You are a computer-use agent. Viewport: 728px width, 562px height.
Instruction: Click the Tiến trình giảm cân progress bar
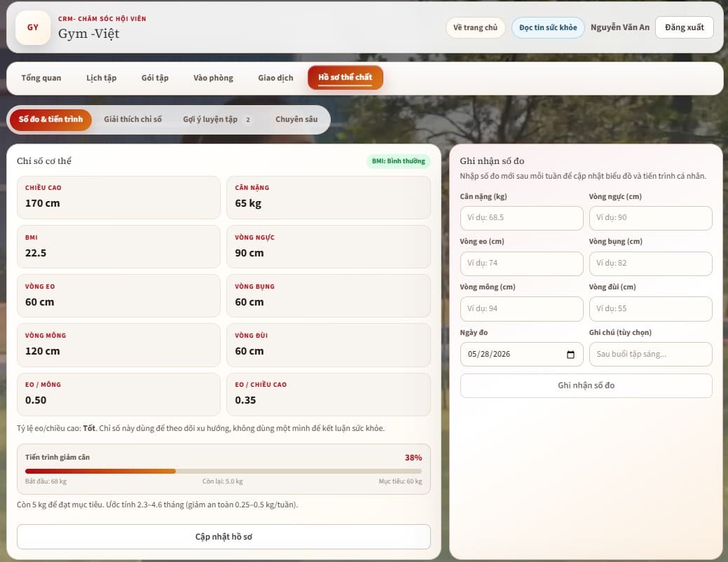point(224,471)
